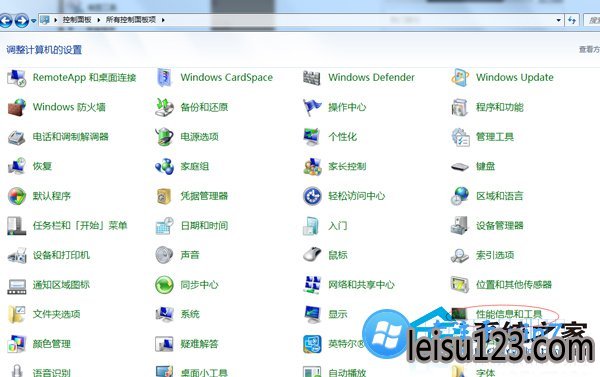
Task: Click the 系统 link
Action: click(x=190, y=314)
